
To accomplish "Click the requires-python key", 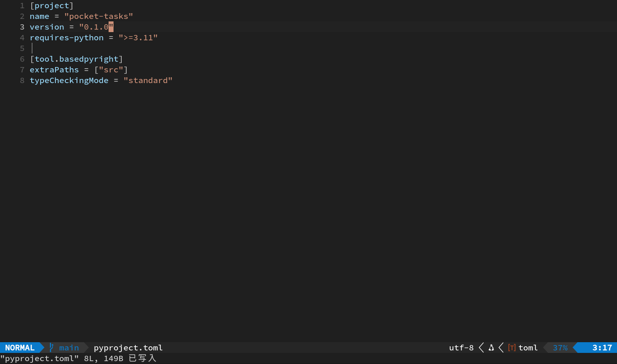I will (67, 38).
